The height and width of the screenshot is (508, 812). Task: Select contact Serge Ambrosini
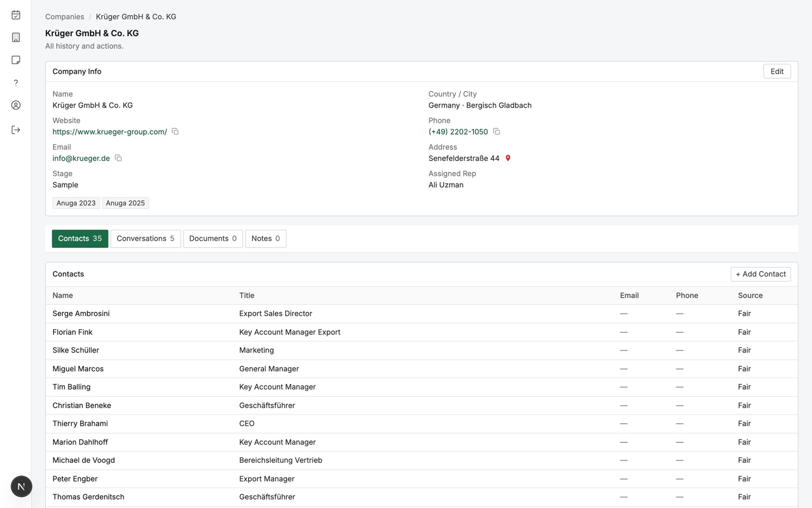click(x=81, y=314)
